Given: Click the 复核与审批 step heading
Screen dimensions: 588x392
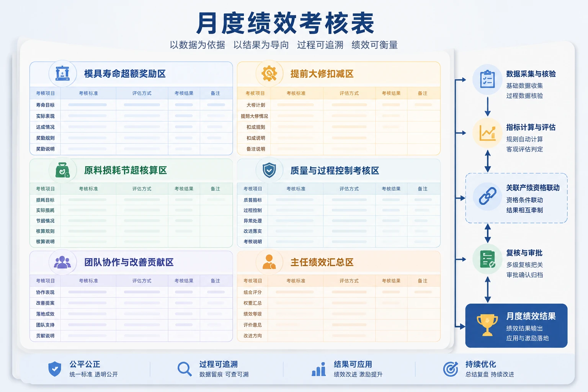Looking at the screenshot, I should pyautogui.click(x=524, y=253).
